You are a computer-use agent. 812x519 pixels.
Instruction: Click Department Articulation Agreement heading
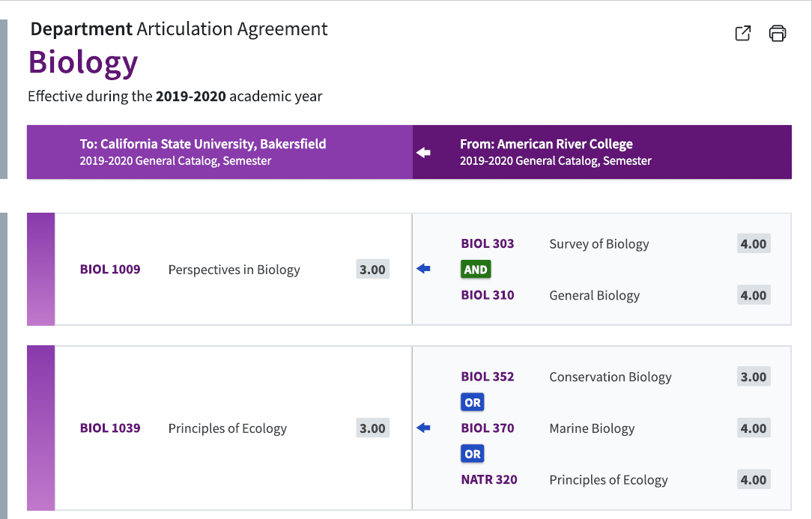point(179,29)
